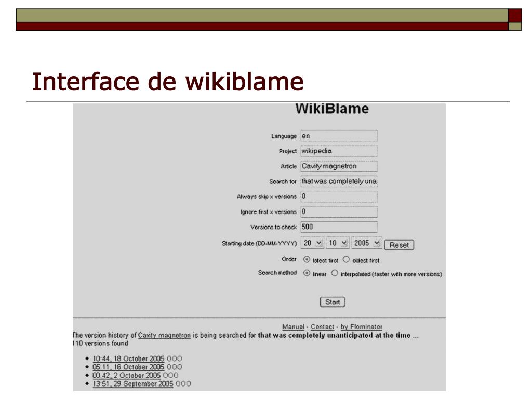Viewport: 532px width, 399px height.
Task: Click the 'Search method' label
Action: tap(277, 273)
